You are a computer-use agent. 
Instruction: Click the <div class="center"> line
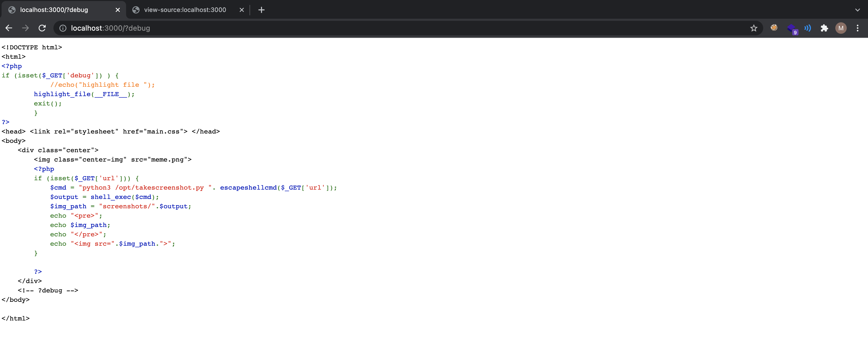58,150
